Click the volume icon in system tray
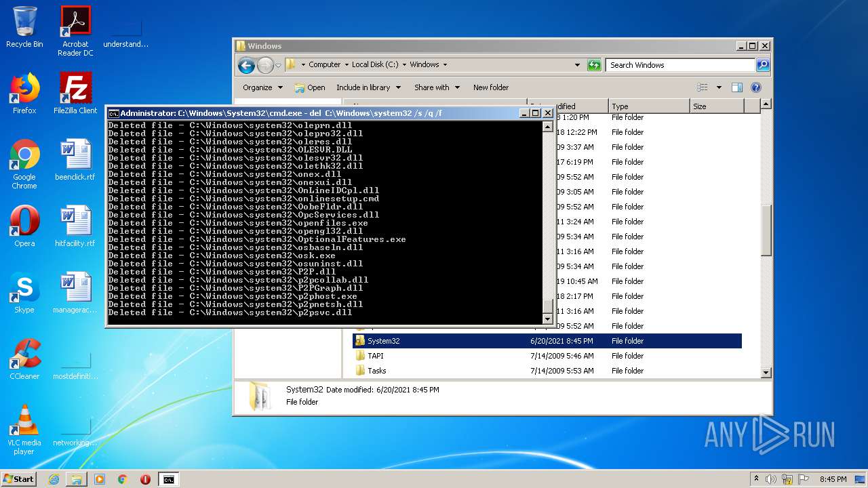The width and height of the screenshot is (868, 488). (771, 479)
